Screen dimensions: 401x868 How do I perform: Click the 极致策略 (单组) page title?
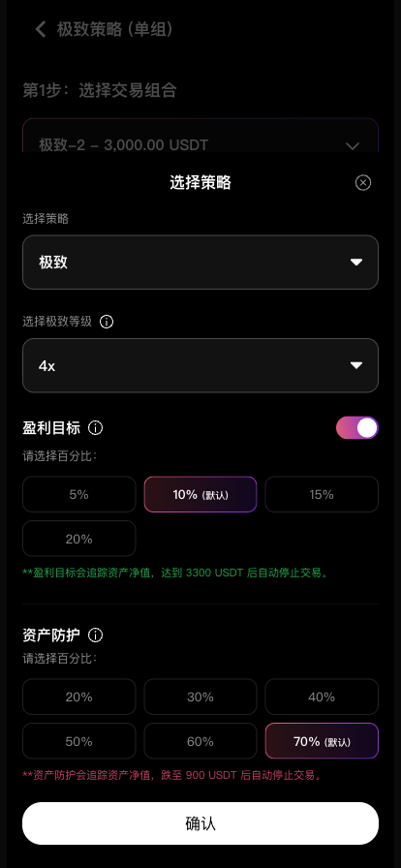click(x=115, y=29)
